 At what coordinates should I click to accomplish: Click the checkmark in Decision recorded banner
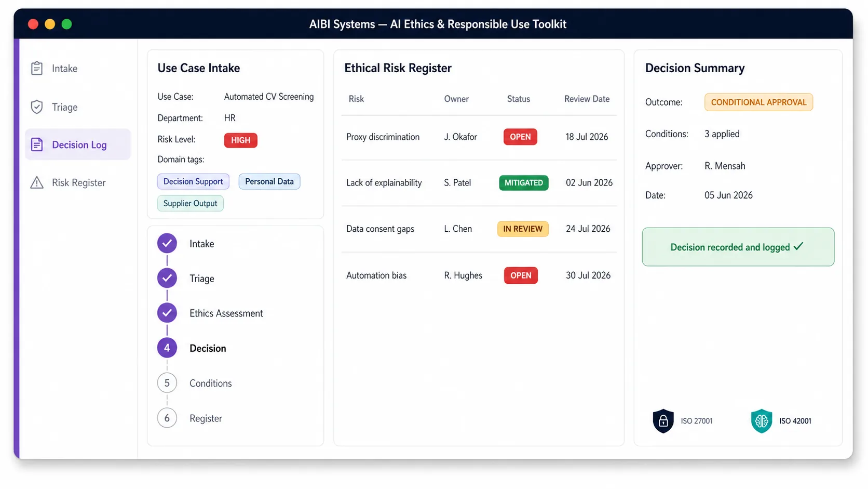click(798, 246)
